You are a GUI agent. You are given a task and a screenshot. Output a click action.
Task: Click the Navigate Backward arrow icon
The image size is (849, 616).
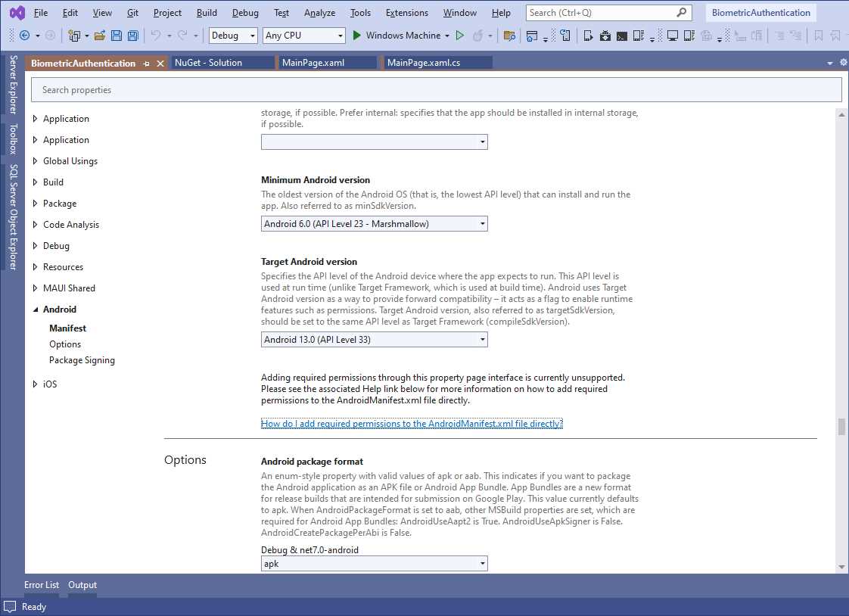[x=24, y=36]
